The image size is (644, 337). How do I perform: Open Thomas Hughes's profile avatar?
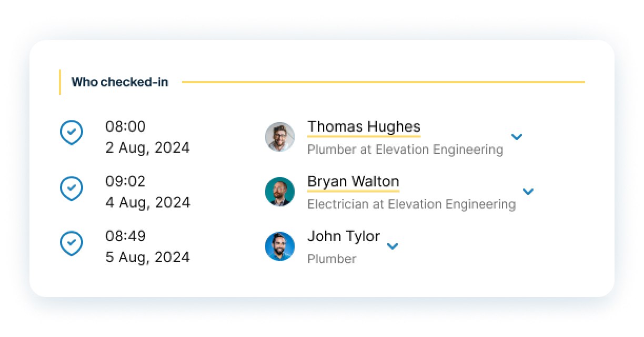[279, 137]
